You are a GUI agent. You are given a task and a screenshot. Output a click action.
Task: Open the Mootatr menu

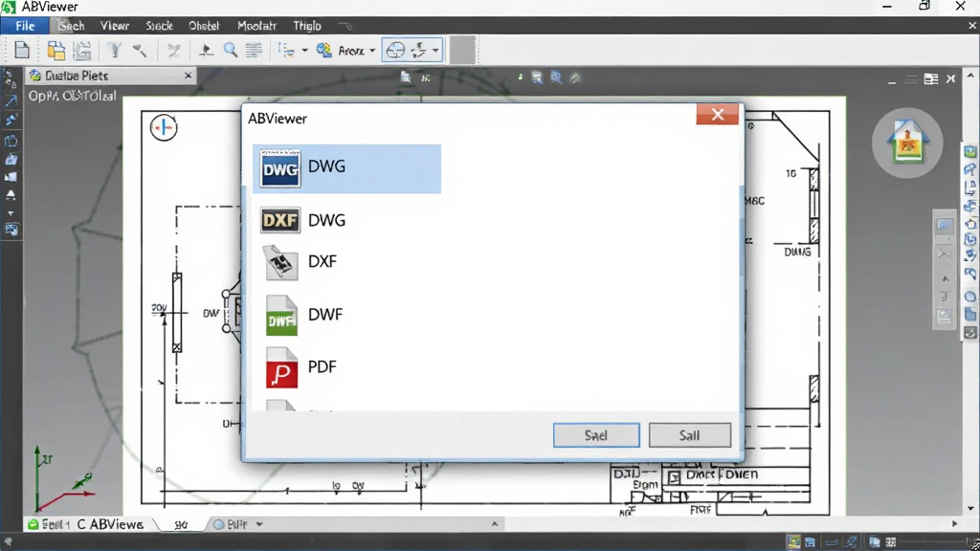click(x=256, y=26)
